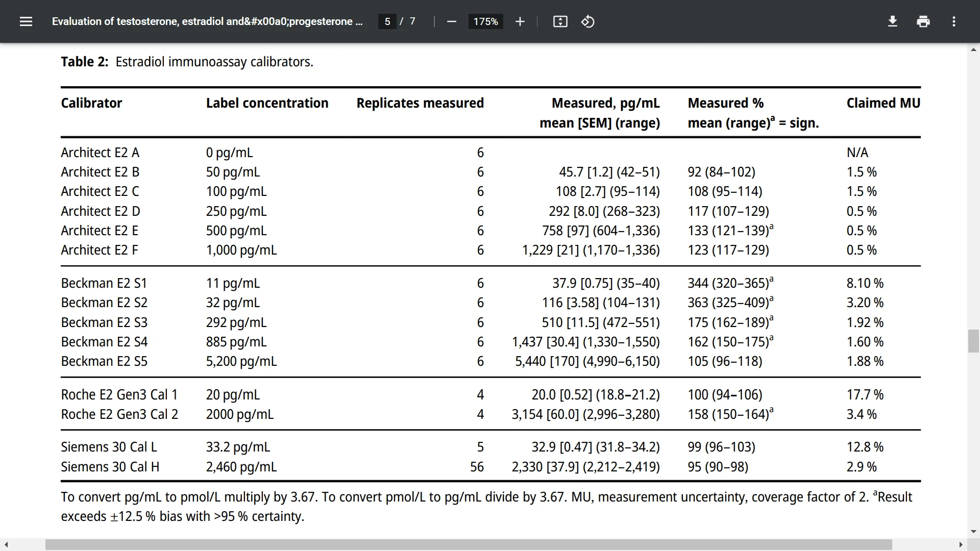The height and width of the screenshot is (551, 980).
Task: Click the '5,200 pg/mL' label concentration
Action: 241,361
